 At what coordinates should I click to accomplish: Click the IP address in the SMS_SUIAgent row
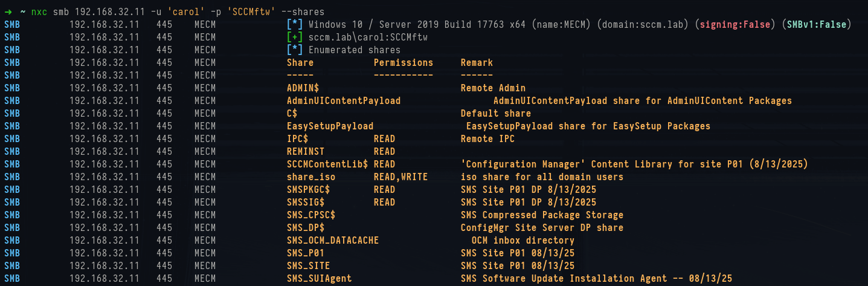pos(104,279)
